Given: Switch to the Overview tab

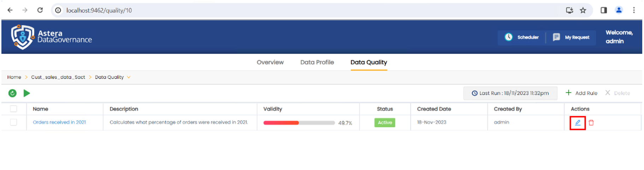Looking at the screenshot, I should coord(270,62).
